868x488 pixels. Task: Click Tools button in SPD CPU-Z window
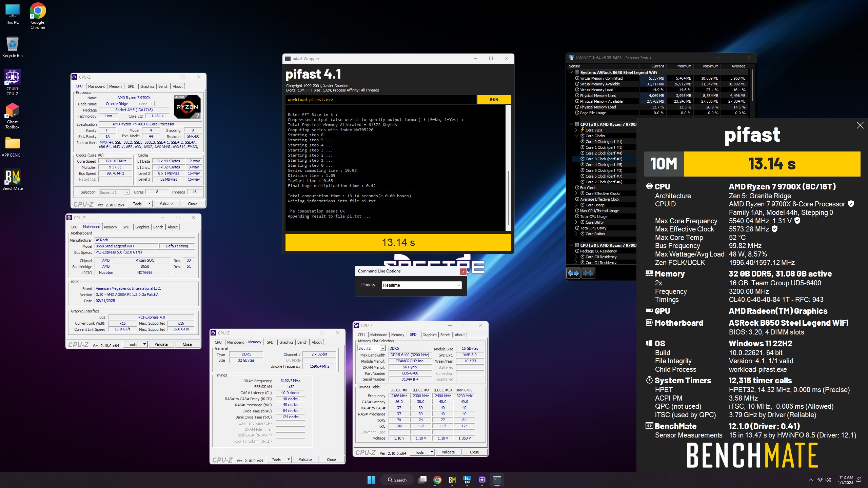coord(419,452)
